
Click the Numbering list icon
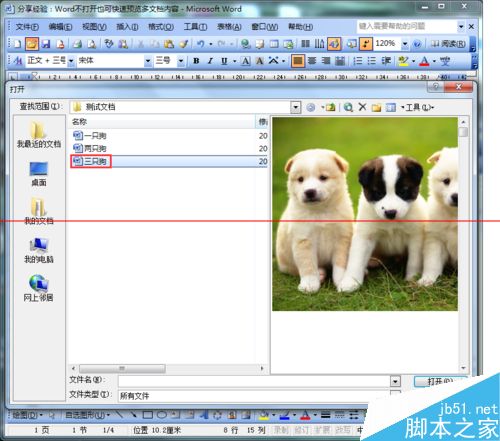pyautogui.click(x=358, y=61)
